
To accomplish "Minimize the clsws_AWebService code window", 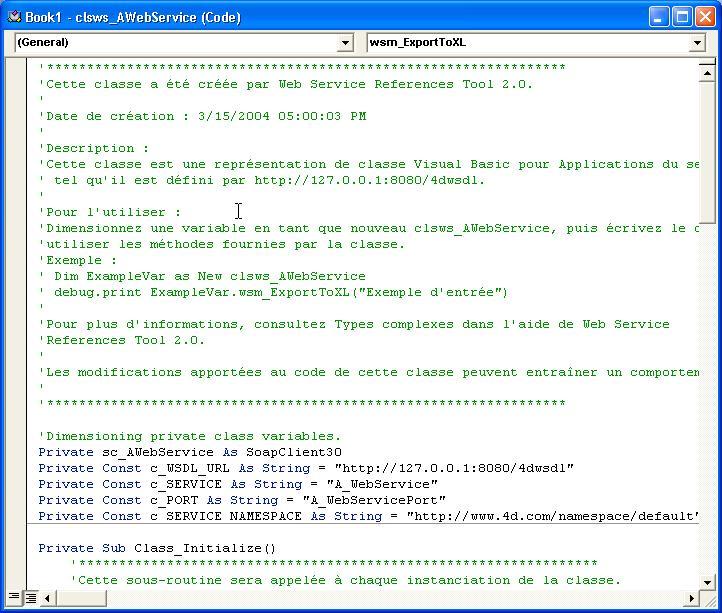I will [x=659, y=17].
